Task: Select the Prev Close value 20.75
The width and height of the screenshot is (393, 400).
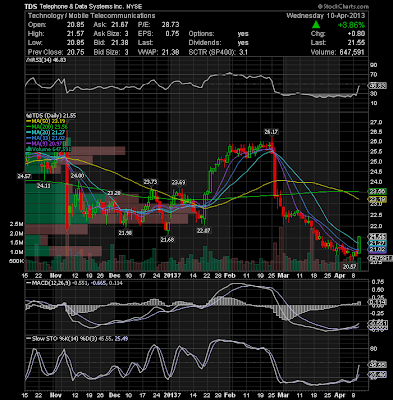Action: [75, 52]
